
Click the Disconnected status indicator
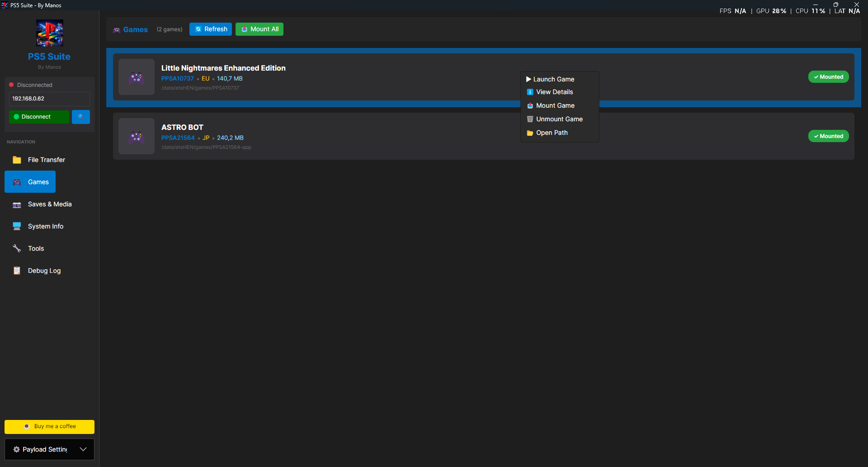31,85
